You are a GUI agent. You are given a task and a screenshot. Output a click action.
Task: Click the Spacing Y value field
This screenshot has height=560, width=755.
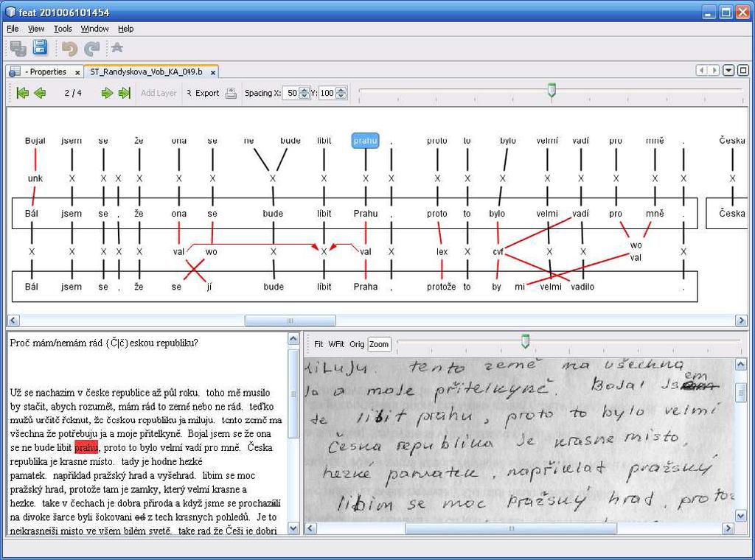(327, 93)
